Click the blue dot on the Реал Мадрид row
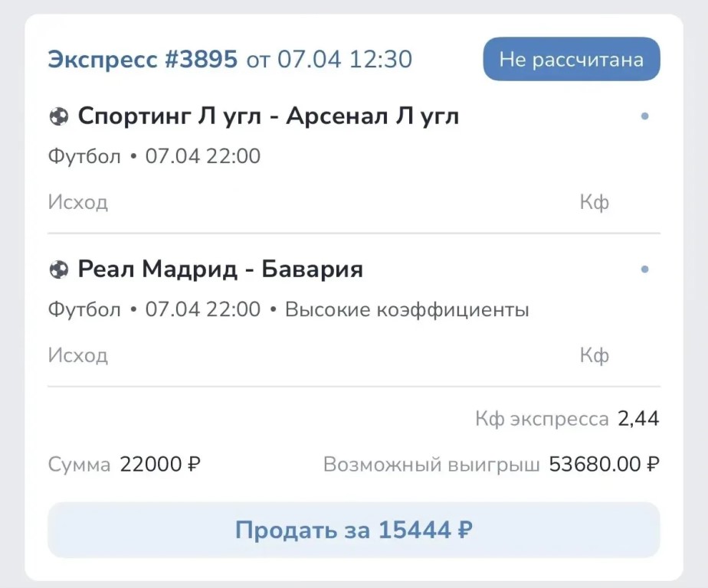The width and height of the screenshot is (708, 588). pyautogui.click(x=644, y=269)
